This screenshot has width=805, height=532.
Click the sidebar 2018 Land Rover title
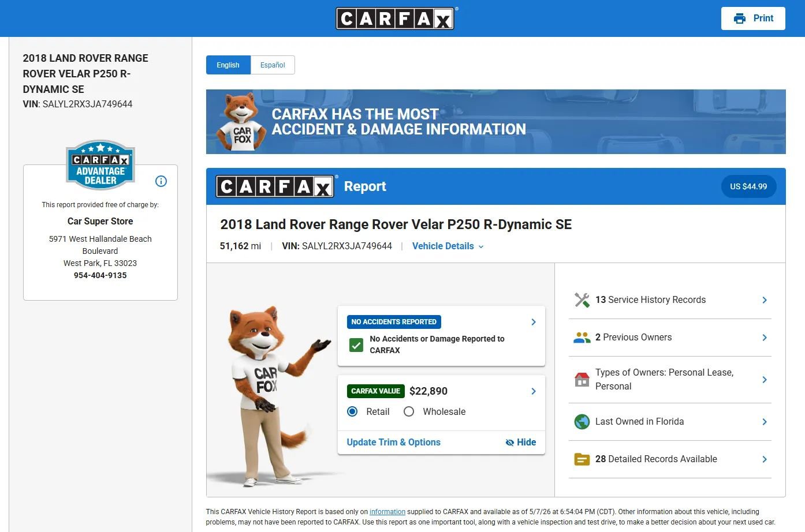85,74
